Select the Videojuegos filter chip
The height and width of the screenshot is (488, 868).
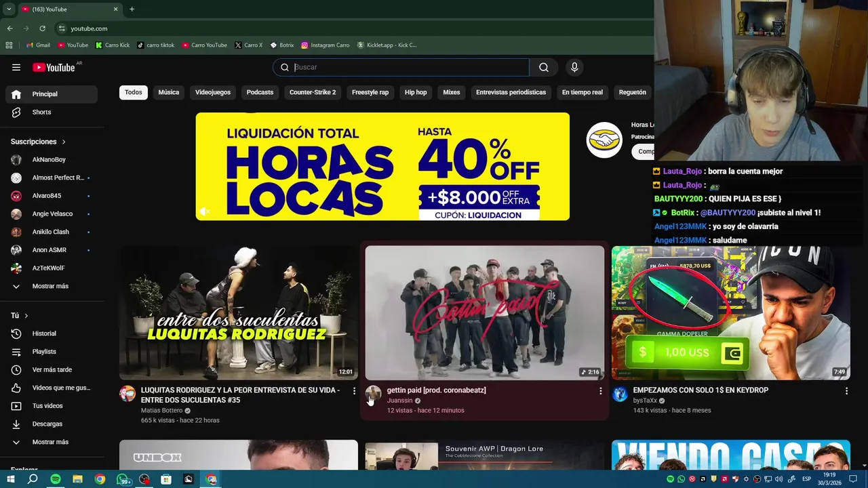click(213, 92)
